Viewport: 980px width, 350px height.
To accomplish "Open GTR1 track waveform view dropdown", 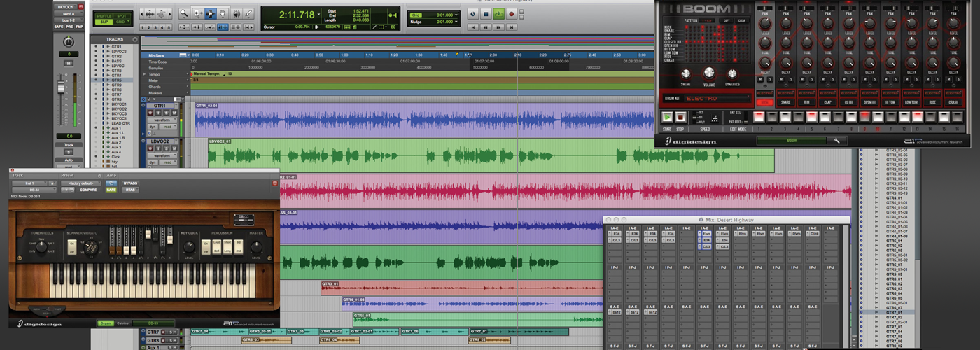I will tap(162, 120).
